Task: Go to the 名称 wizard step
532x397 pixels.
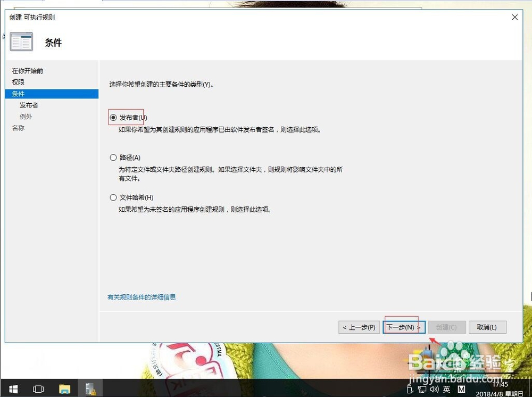Action: coord(18,128)
